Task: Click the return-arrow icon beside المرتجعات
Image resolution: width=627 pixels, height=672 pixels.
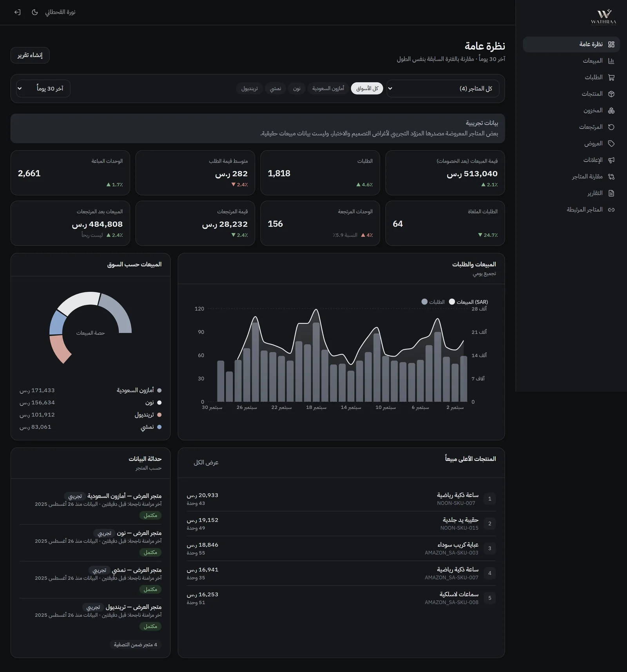Action: 611,127
